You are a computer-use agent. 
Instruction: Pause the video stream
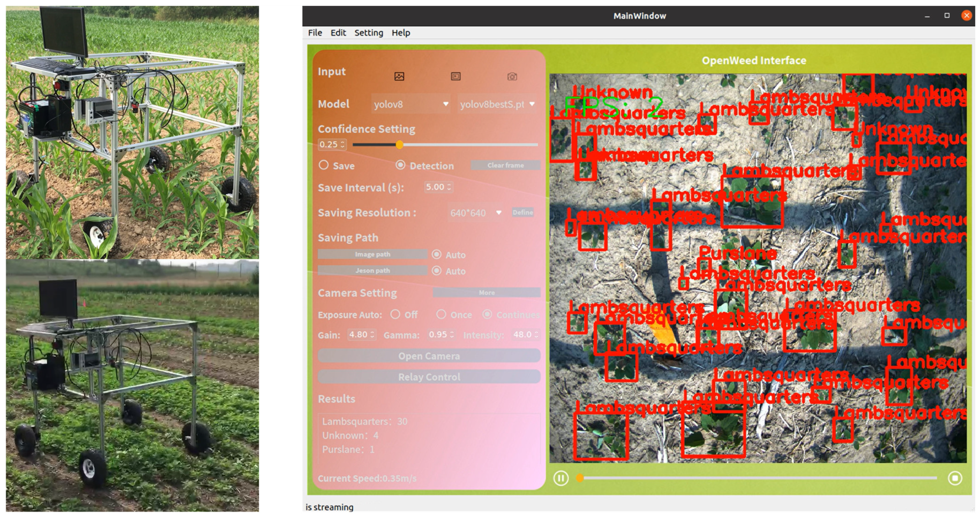(561, 478)
